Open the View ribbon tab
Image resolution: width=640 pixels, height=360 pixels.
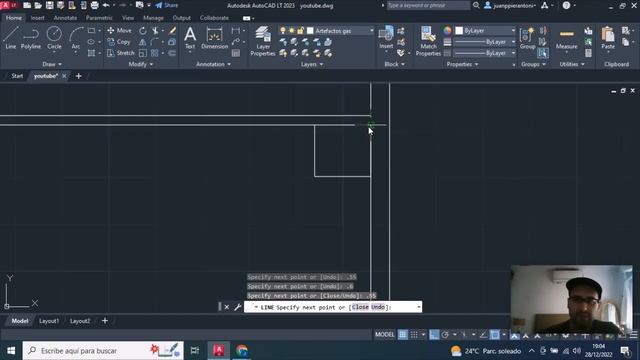coord(128,18)
